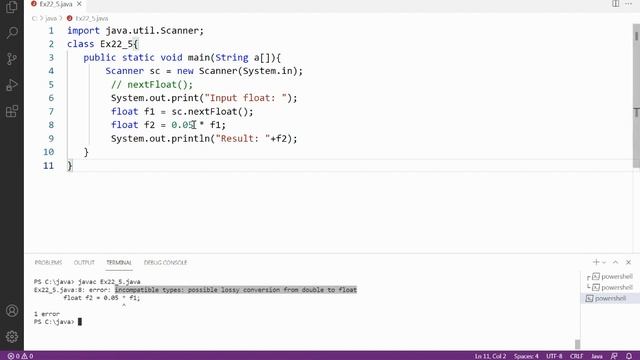Click the 'Result: ' println line
This screenshot has height=360, width=640.
pyautogui.click(x=204, y=138)
